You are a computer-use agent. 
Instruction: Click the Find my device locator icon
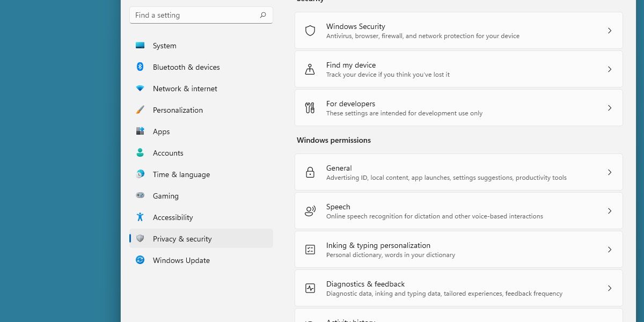point(310,69)
